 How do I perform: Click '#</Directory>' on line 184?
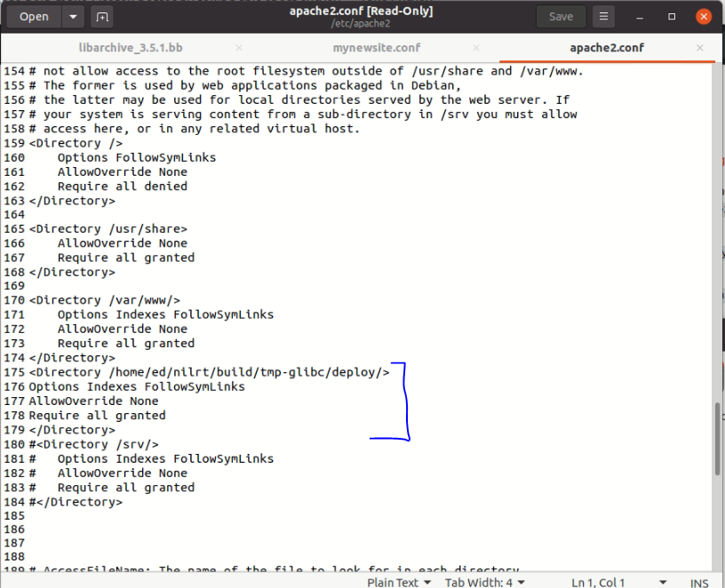tap(76, 502)
